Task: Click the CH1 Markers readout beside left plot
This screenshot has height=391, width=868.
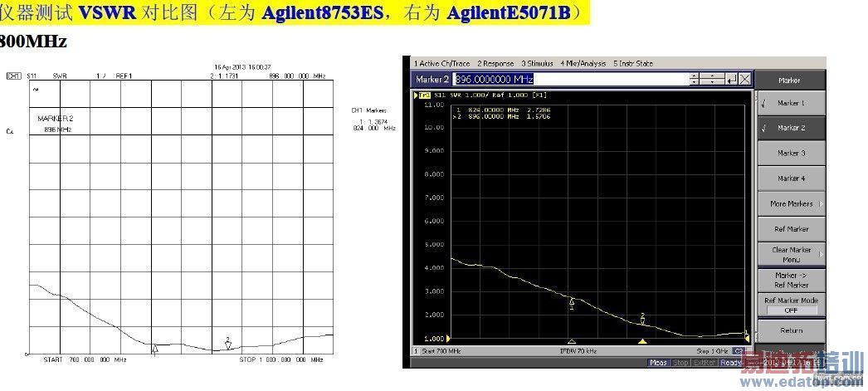Action: (373, 119)
